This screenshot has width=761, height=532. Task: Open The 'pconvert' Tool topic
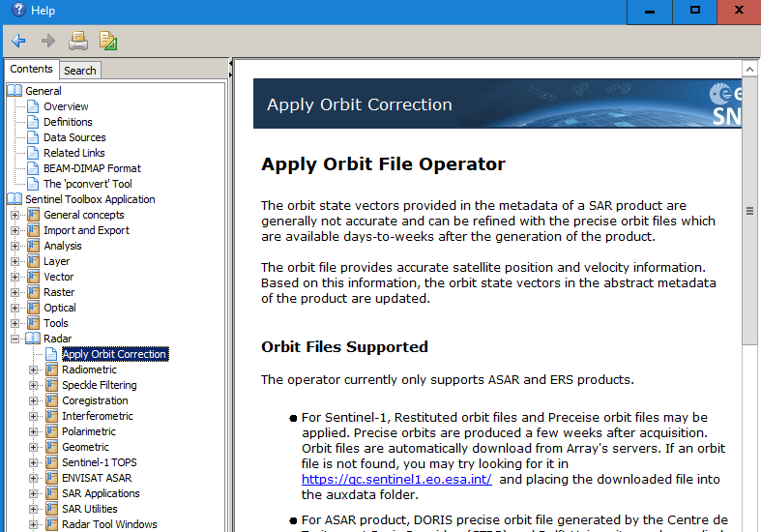tap(88, 184)
